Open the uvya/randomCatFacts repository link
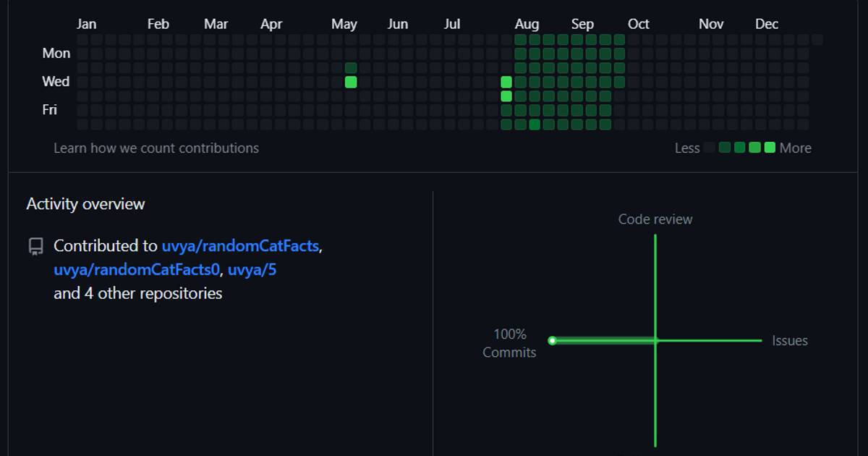The height and width of the screenshot is (456, 868). [x=240, y=246]
